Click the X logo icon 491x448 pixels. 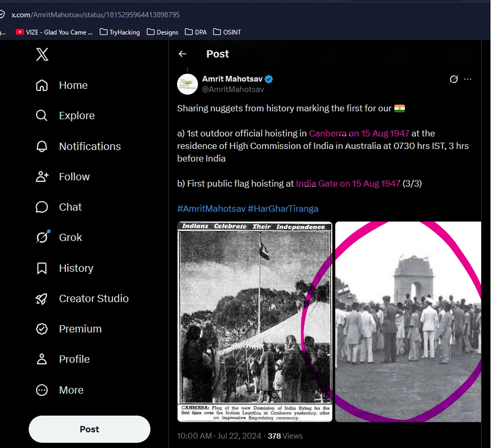42,54
